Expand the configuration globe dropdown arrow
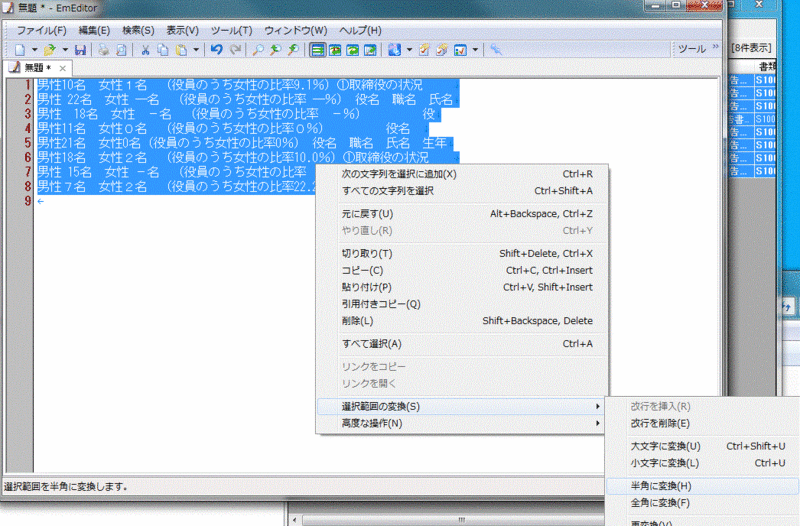This screenshot has height=526, width=800. (409, 50)
